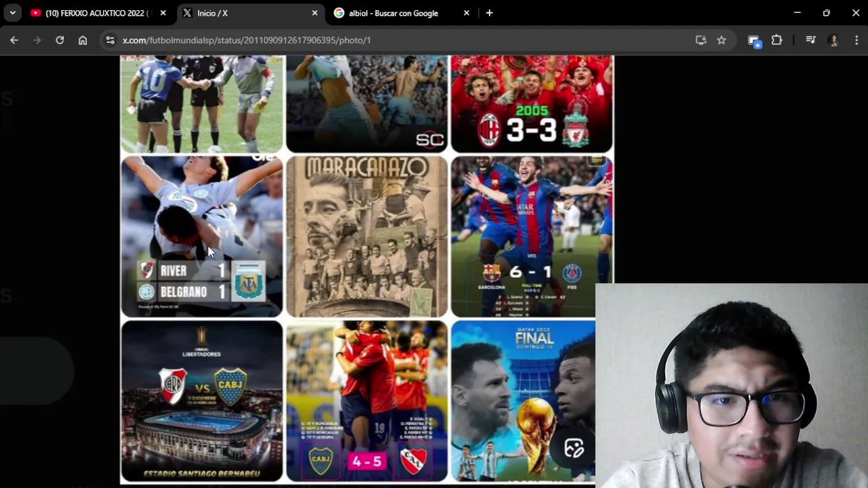Close the FERXXO ACUXTICO YouTube tab
Screen dimensions: 868x488
[x=163, y=13]
